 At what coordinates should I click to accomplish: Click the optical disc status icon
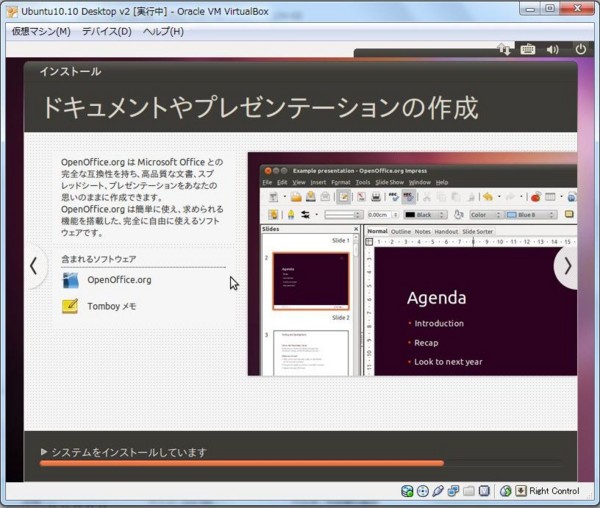pos(422,491)
